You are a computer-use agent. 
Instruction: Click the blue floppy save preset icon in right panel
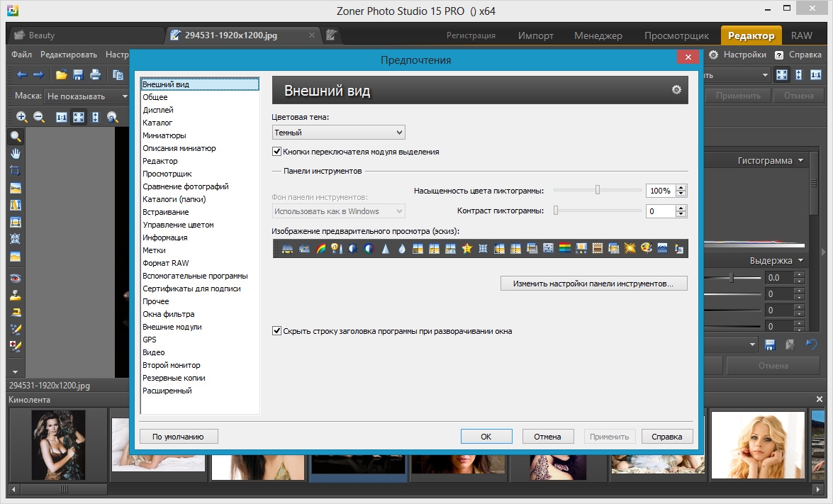tap(770, 345)
